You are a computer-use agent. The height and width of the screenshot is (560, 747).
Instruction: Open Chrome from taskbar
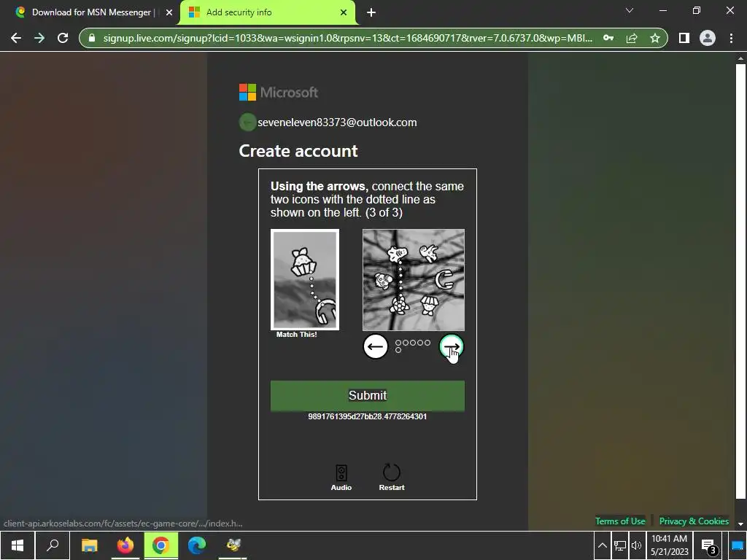[x=161, y=545]
